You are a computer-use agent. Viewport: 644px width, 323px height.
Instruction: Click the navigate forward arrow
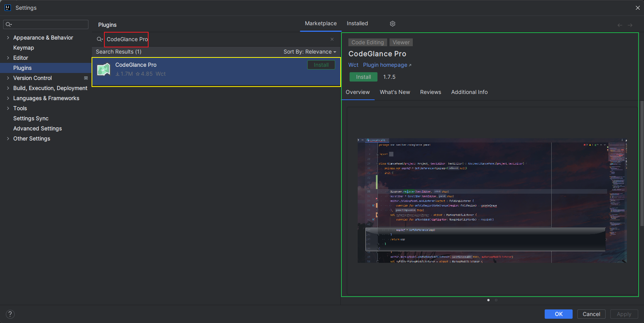point(630,25)
